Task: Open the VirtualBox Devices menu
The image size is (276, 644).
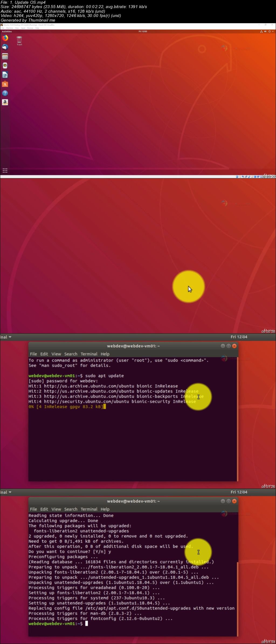Action: pyautogui.click(x=30, y=28)
